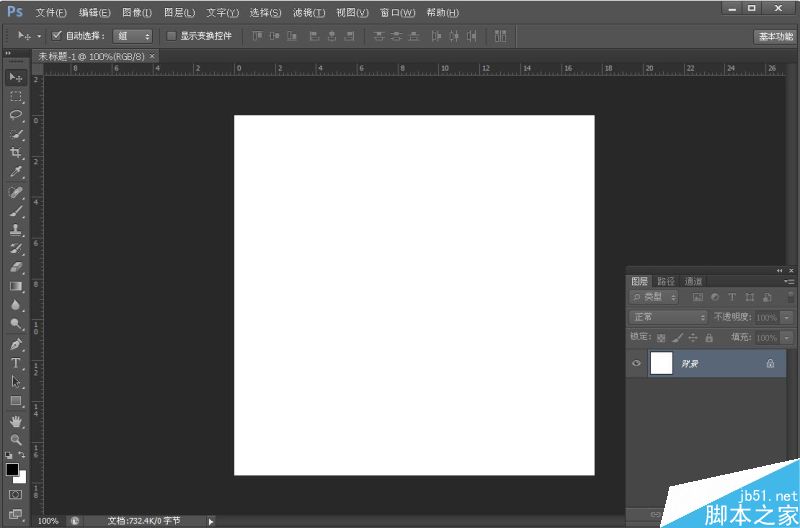
Task: Pick the Eyedropper tool
Action: click(16, 172)
